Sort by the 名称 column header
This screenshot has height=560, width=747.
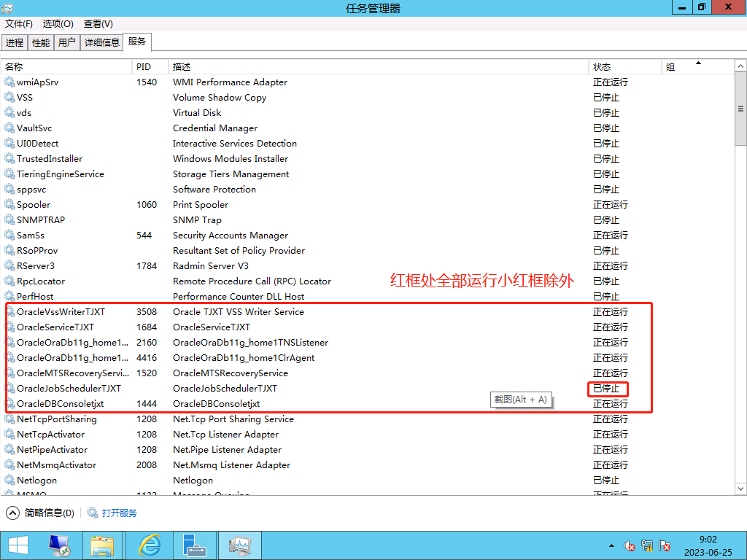tap(66, 66)
